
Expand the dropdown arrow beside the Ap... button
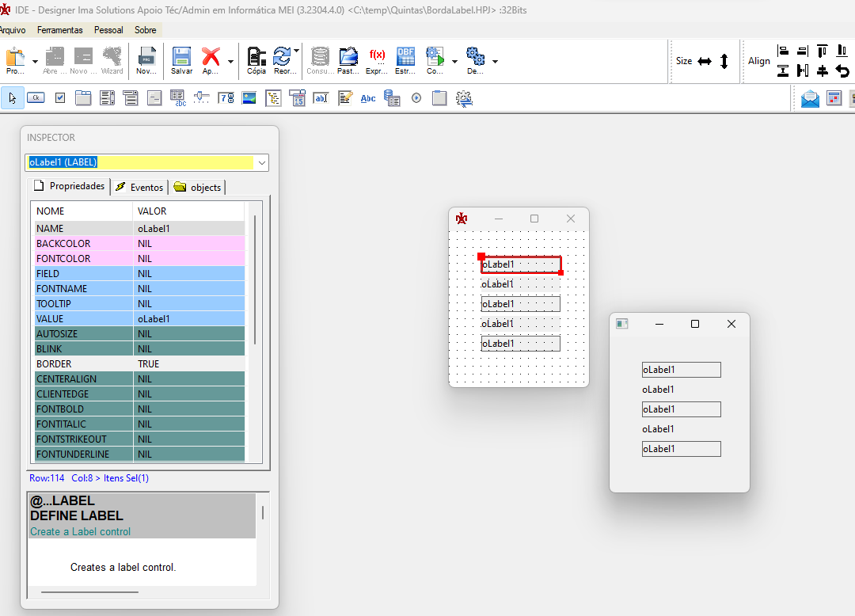pos(230,61)
